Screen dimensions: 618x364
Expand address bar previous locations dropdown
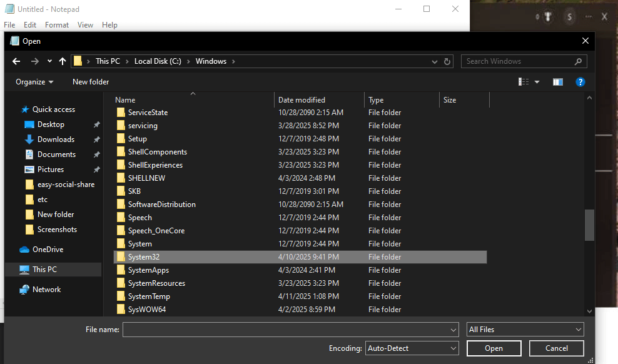pos(434,61)
